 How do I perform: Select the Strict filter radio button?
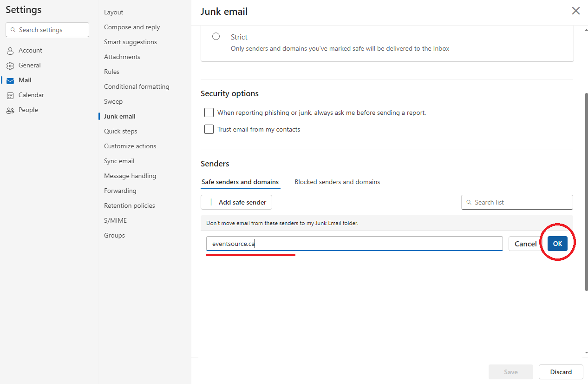[x=216, y=36]
